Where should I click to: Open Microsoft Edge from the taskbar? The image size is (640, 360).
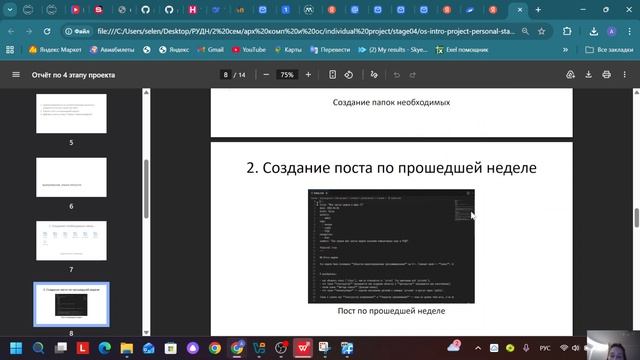pyautogui.click(x=104, y=348)
